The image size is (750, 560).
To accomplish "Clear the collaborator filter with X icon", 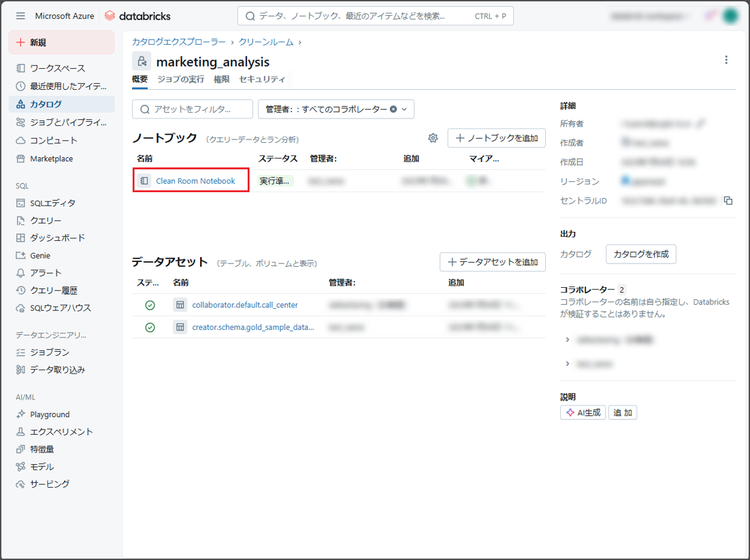I will [x=393, y=109].
